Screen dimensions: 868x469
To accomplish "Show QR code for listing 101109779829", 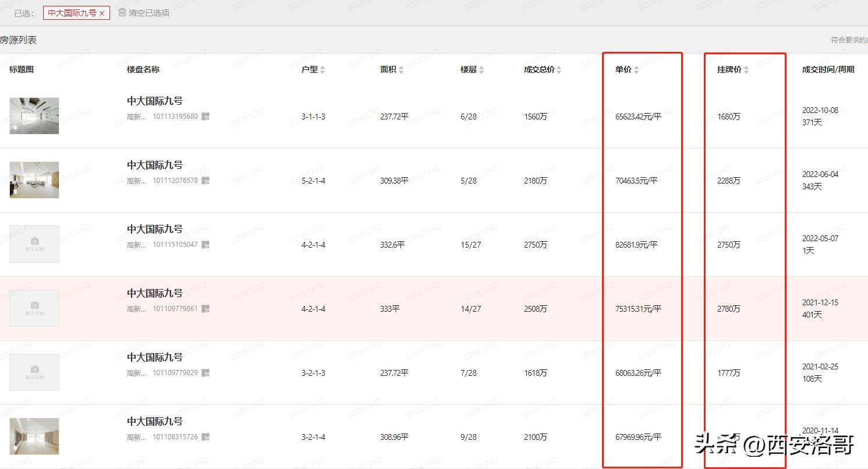I will (x=206, y=373).
